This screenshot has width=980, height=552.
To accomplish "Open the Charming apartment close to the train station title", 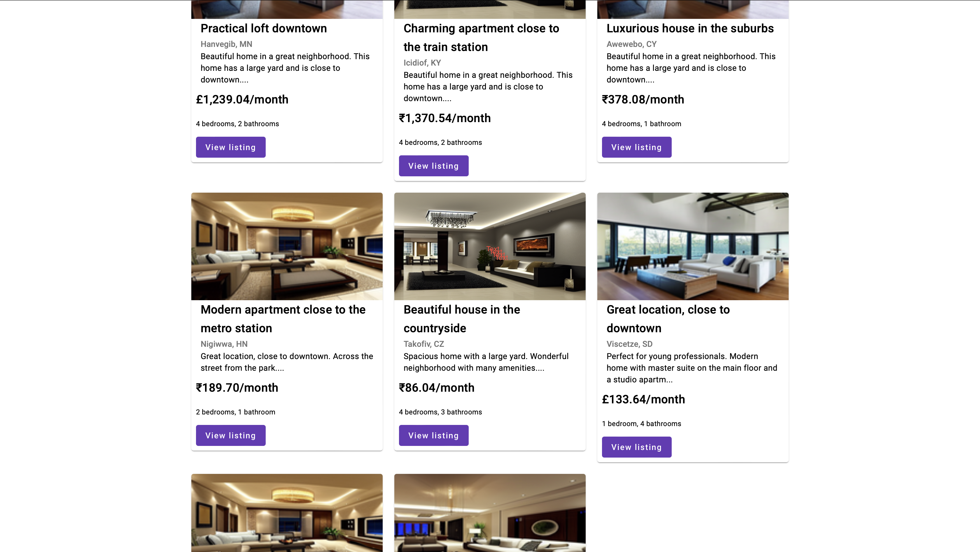I will [x=481, y=37].
